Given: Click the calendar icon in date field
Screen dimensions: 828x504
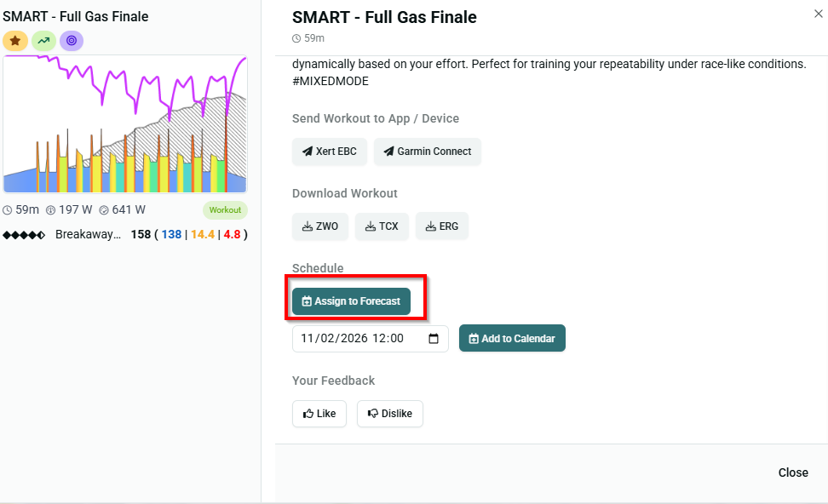Looking at the screenshot, I should point(434,339).
